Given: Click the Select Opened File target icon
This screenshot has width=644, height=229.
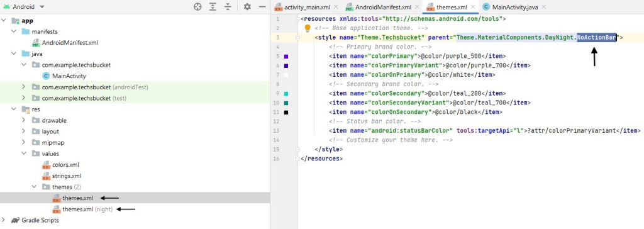Looking at the screenshot, I should [197, 6].
